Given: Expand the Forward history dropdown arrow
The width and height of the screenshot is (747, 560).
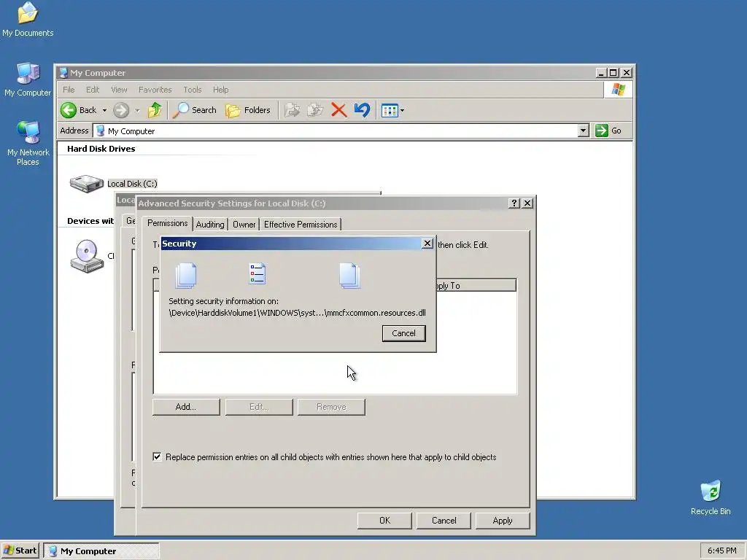Looking at the screenshot, I should click(x=137, y=111).
